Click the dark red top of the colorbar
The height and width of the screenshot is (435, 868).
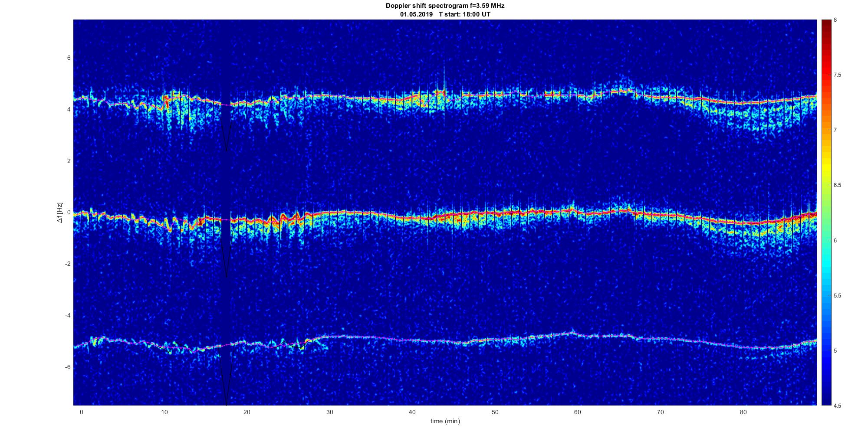(x=826, y=26)
